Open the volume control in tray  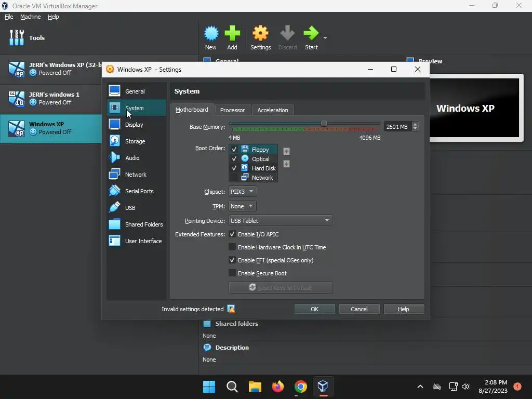[x=465, y=387]
